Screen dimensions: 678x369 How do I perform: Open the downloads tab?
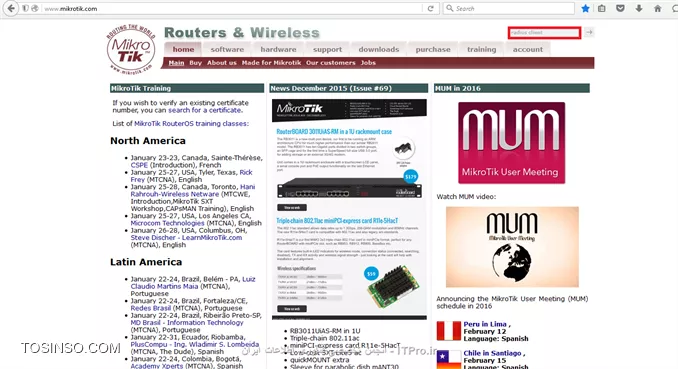tap(379, 49)
